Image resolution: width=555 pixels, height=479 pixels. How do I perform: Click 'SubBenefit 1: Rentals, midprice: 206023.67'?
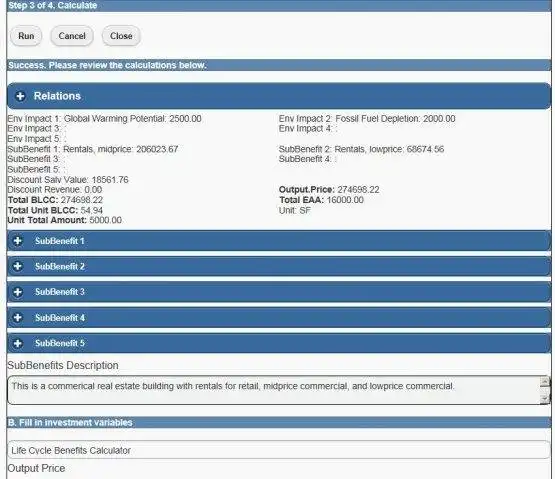pyautogui.click(x=93, y=149)
